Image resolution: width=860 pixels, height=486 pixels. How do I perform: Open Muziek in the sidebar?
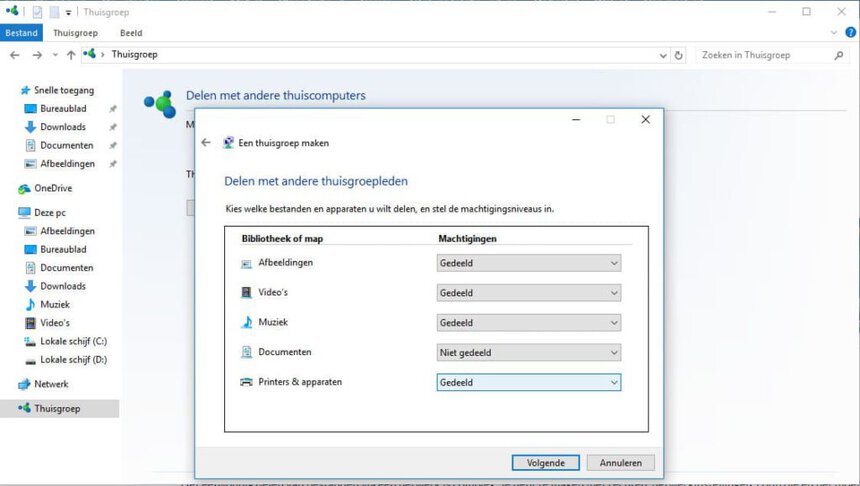pyautogui.click(x=55, y=304)
